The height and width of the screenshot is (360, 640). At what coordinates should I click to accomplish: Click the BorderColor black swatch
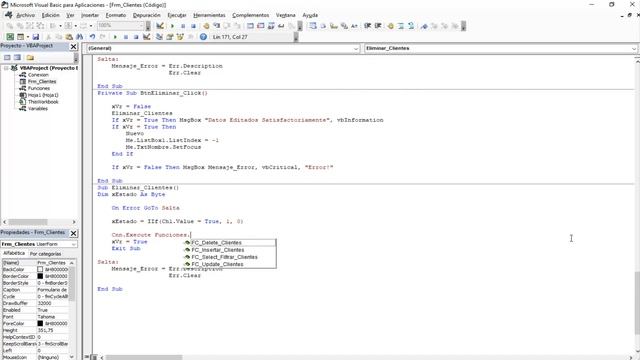pos(40,276)
